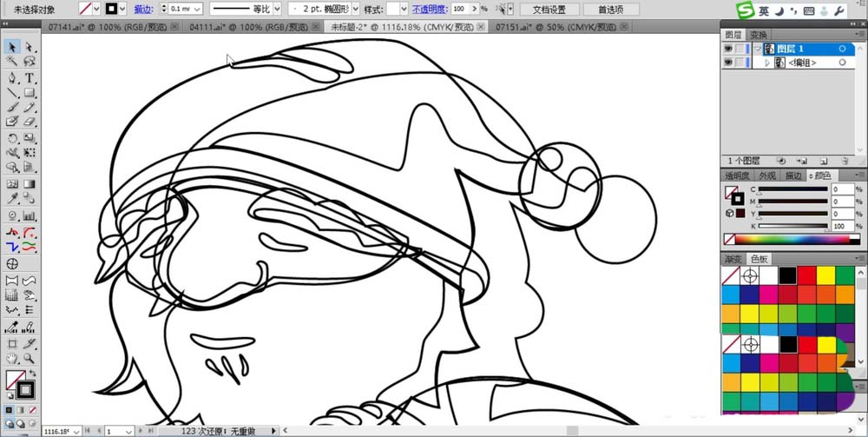Screen dimensions: 868x437
Task: Select the Rectangle tool
Action: tap(30, 92)
